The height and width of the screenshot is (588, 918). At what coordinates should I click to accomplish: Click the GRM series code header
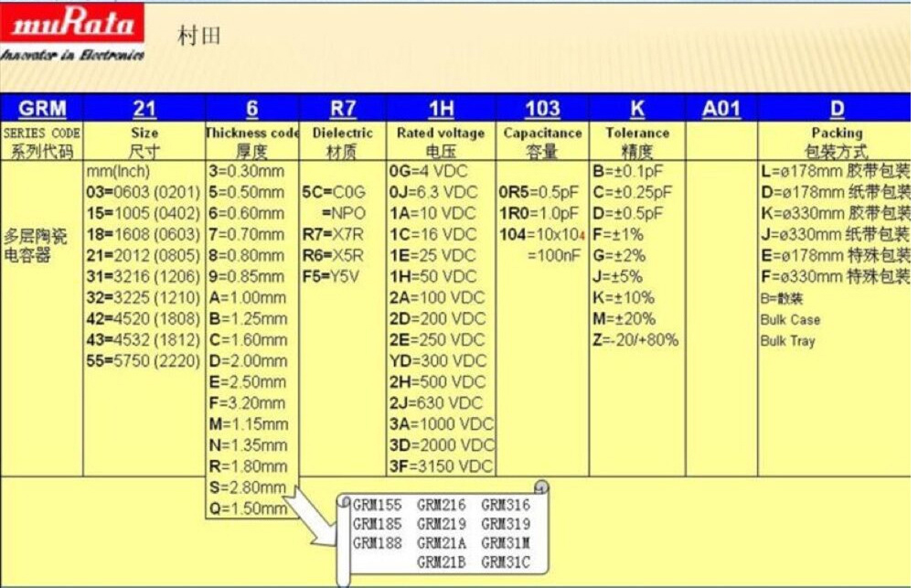(42, 109)
